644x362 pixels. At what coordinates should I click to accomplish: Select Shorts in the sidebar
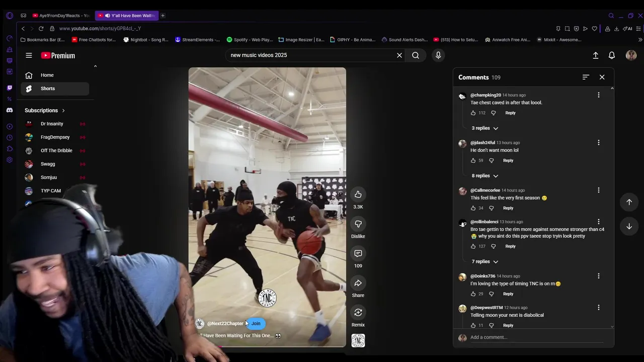click(x=55, y=88)
